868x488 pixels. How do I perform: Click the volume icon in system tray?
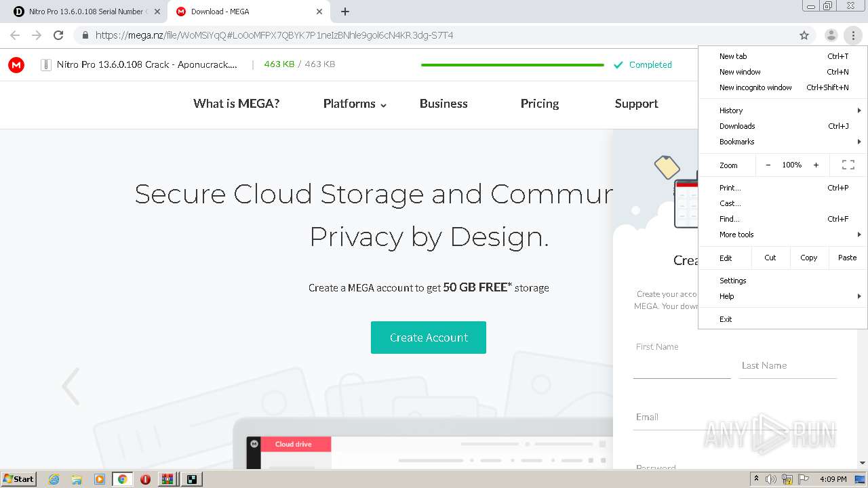pos(771,479)
